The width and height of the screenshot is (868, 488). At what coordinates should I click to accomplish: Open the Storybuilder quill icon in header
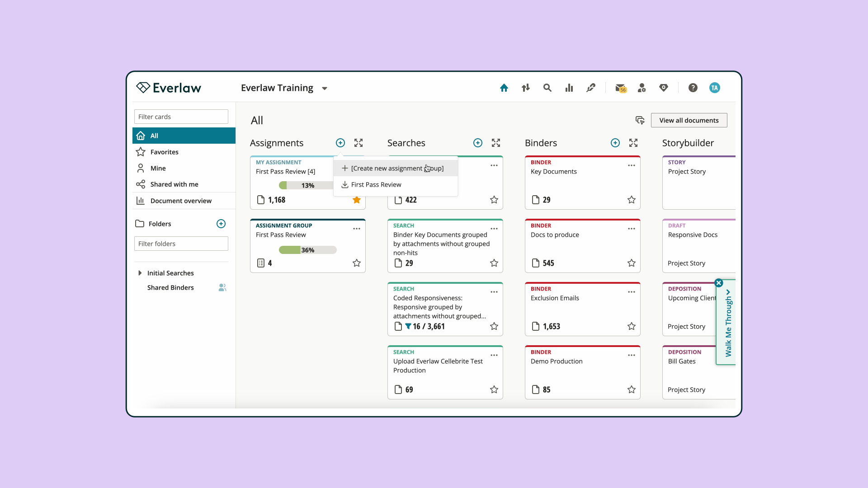(590, 88)
